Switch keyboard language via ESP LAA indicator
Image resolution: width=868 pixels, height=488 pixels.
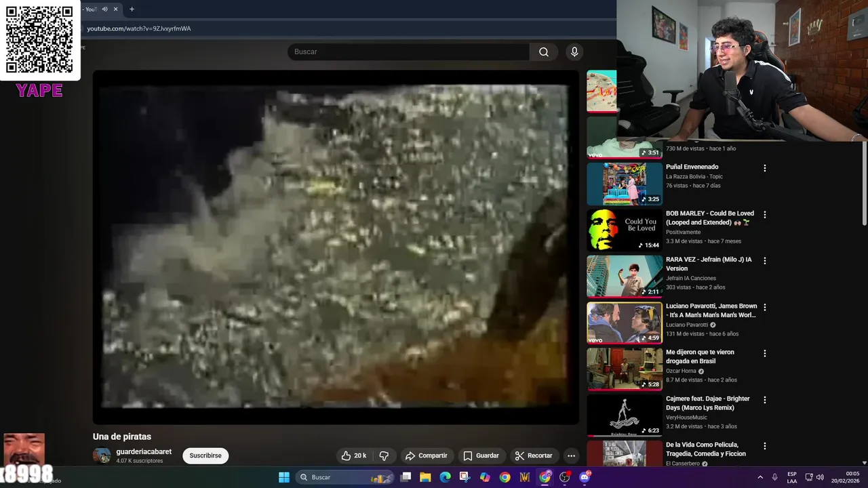pyautogui.click(x=792, y=477)
